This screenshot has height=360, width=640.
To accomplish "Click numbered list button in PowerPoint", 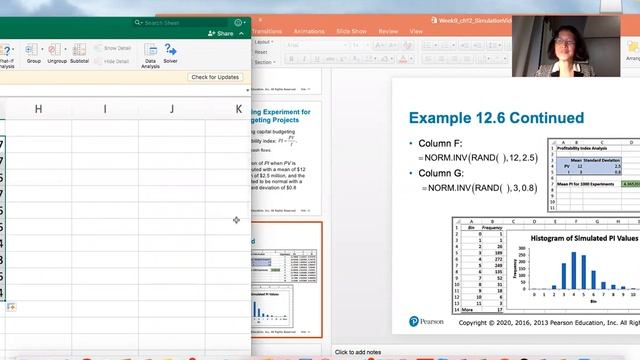I will (x=445, y=45).
